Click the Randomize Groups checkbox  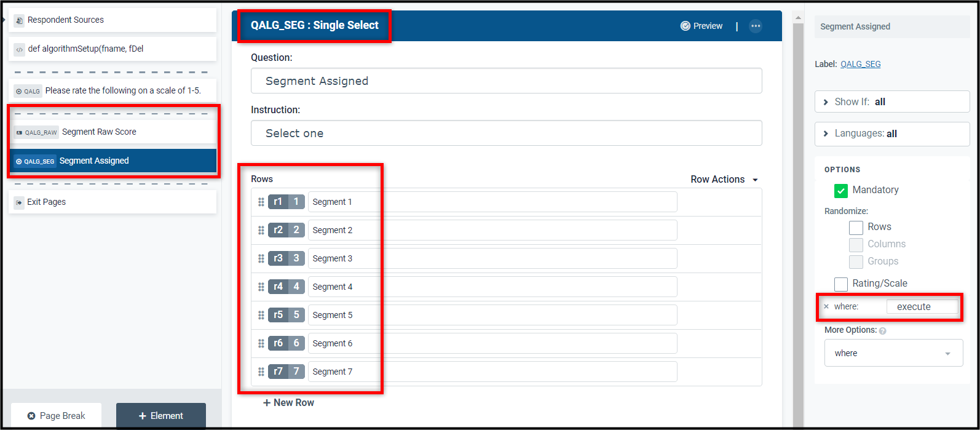(856, 262)
